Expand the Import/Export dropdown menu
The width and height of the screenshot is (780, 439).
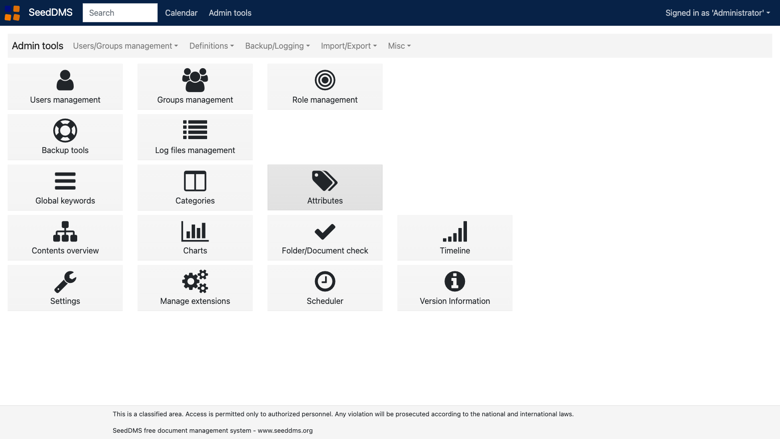coord(349,46)
